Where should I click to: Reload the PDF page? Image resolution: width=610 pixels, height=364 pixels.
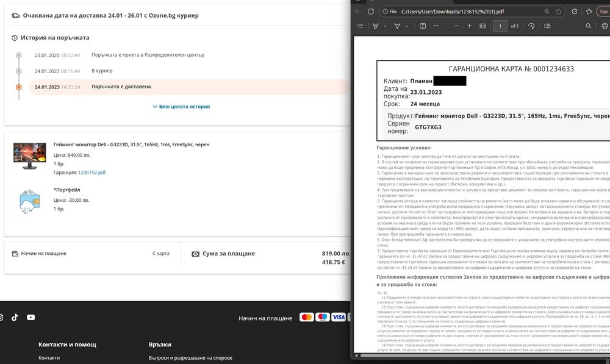pyautogui.click(x=371, y=11)
